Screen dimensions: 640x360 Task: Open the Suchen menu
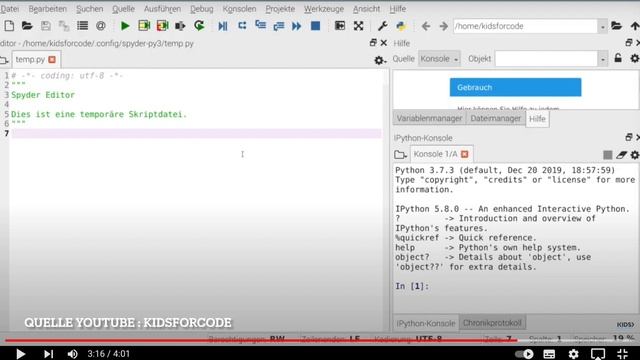click(89, 9)
